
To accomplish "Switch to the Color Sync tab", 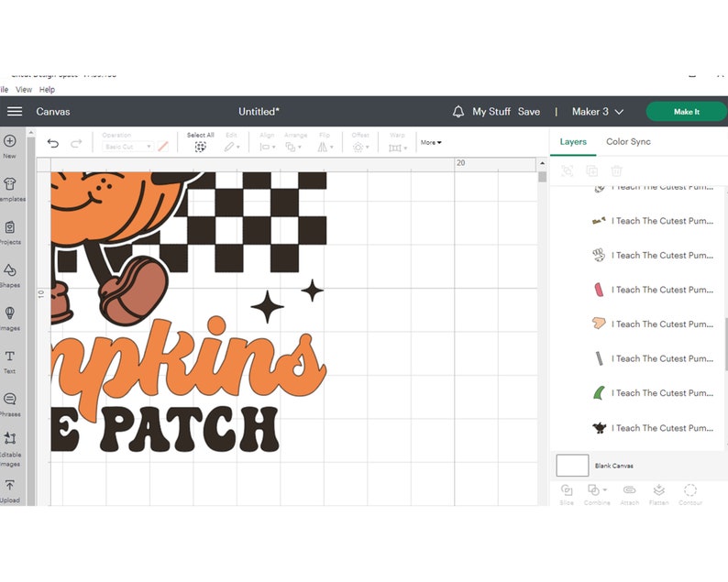I will coord(628,141).
